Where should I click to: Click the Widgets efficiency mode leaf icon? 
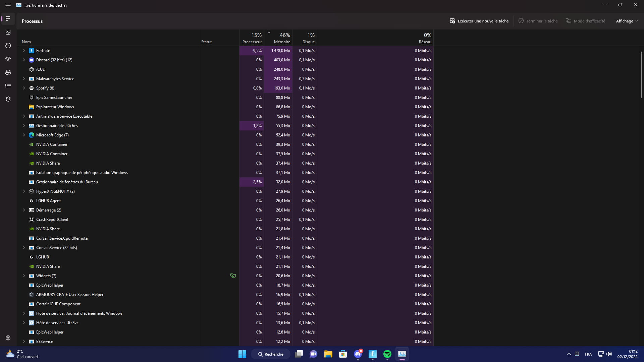click(x=233, y=276)
